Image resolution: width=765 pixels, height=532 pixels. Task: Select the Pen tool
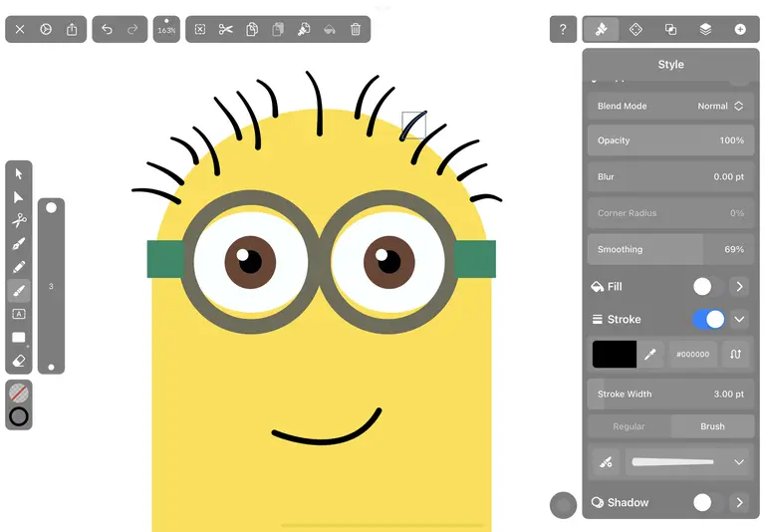19,243
